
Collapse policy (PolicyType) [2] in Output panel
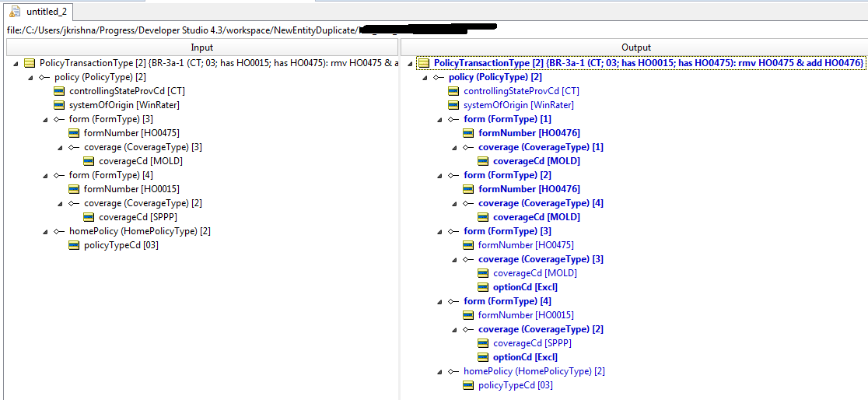[425, 78]
